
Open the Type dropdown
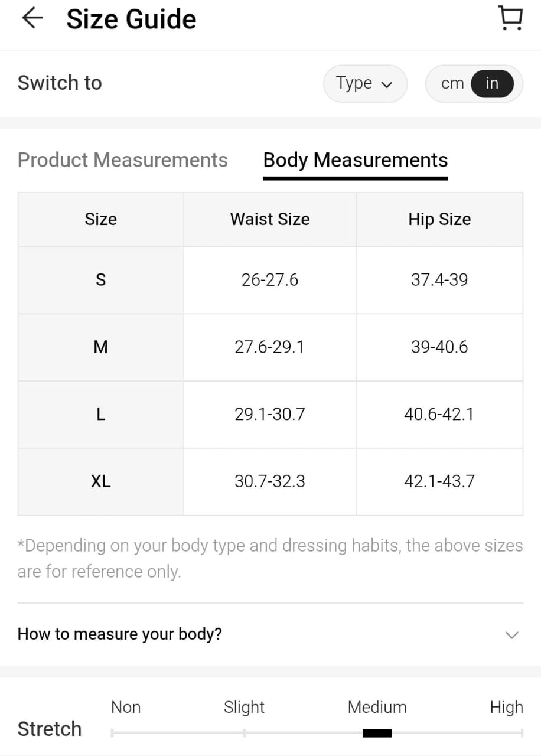tap(364, 84)
